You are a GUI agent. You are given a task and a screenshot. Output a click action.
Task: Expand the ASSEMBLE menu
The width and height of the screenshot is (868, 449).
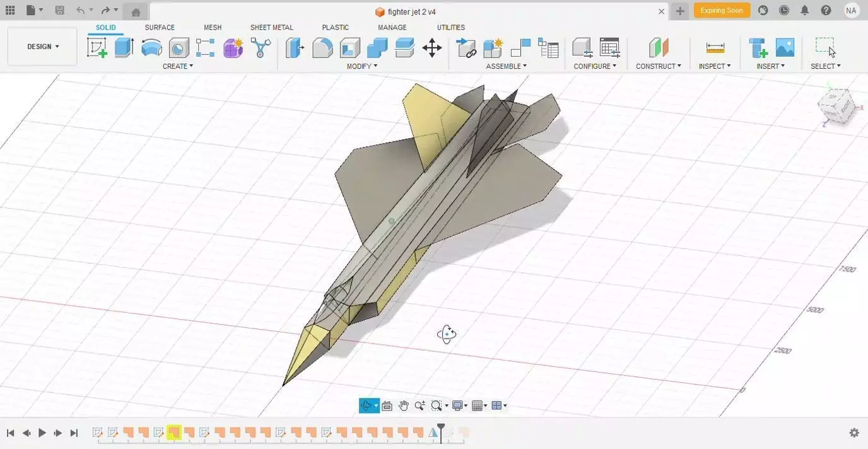tap(507, 66)
